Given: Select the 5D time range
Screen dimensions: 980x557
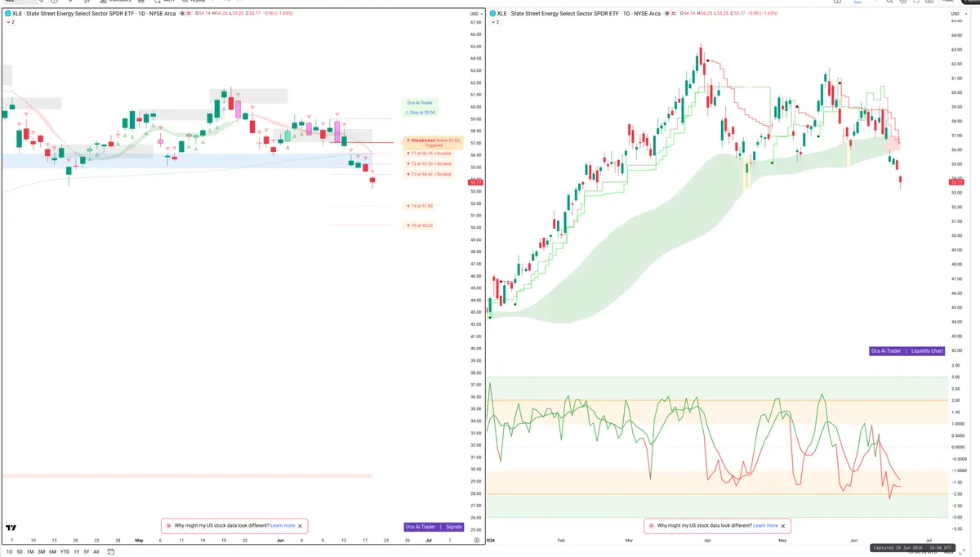Looking at the screenshot, I should point(20,552).
